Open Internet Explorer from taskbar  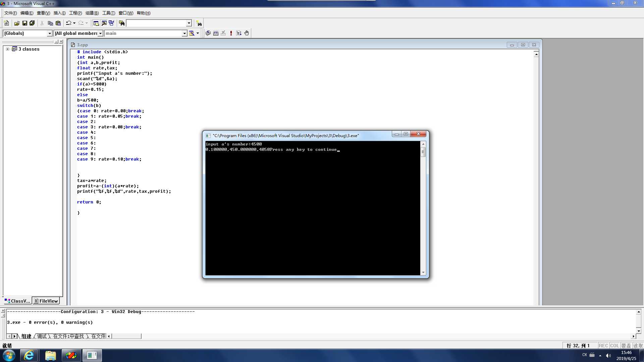tap(29, 355)
